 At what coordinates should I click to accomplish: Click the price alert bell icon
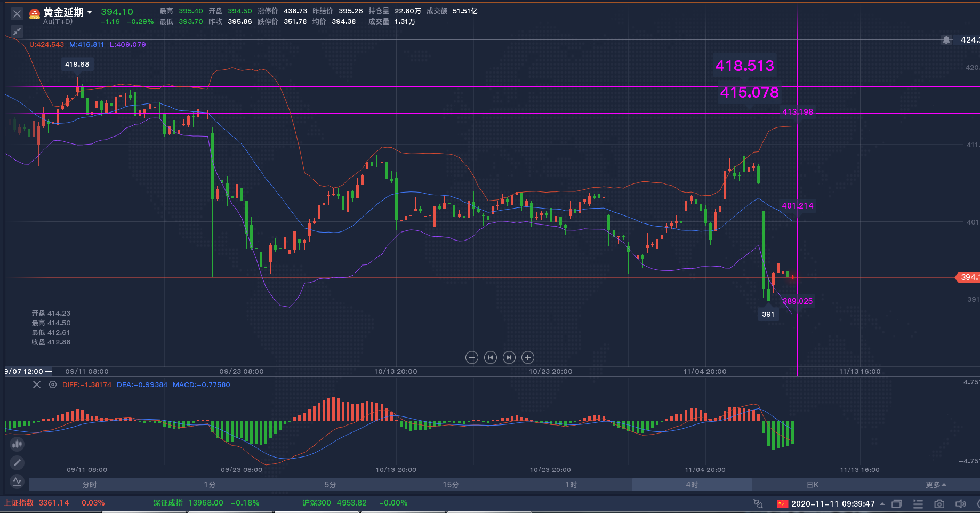[x=946, y=40]
